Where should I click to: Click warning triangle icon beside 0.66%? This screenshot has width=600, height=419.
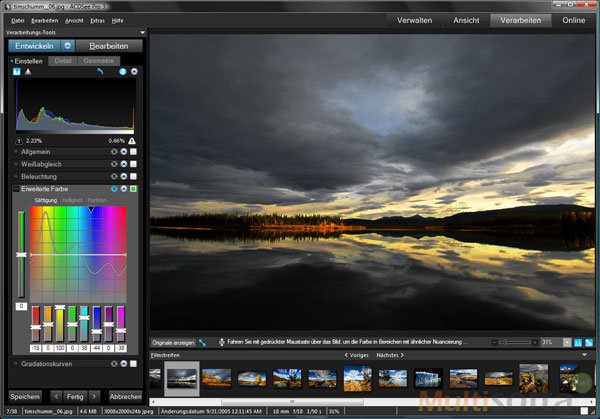point(132,140)
